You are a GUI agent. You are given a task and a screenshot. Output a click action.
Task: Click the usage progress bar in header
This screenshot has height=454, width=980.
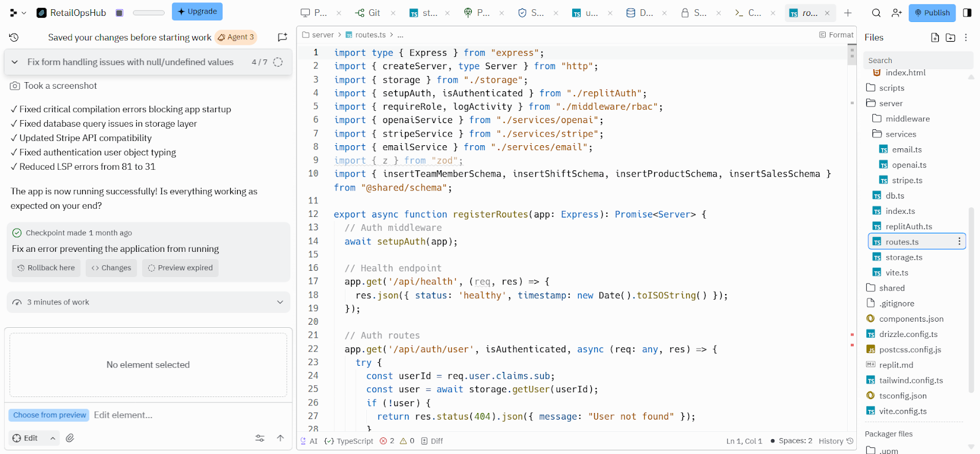(x=149, y=13)
